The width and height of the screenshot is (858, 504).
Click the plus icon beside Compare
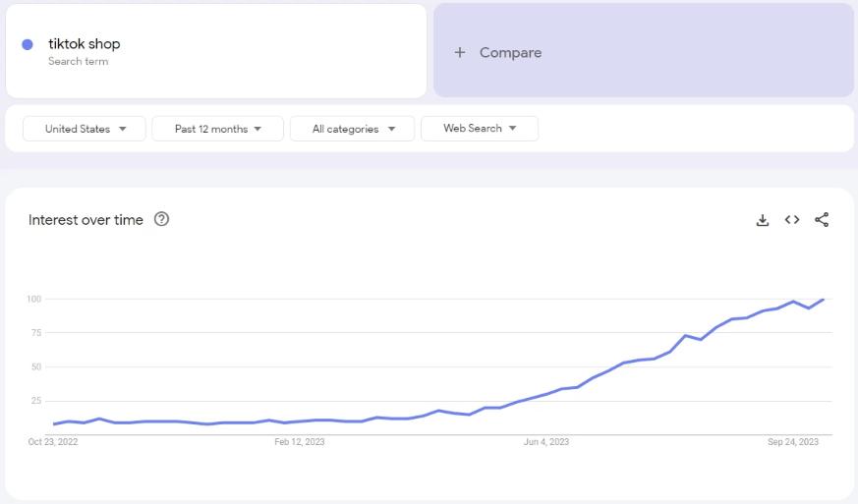tap(460, 52)
